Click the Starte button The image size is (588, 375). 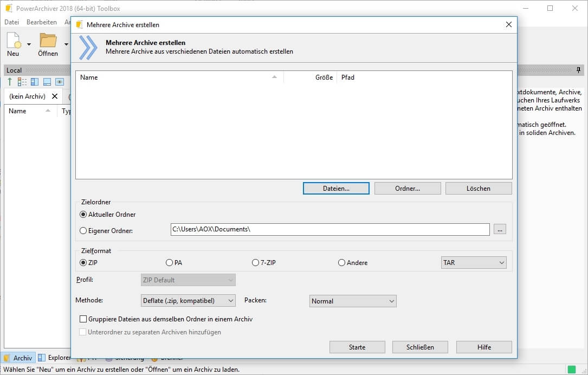point(357,347)
